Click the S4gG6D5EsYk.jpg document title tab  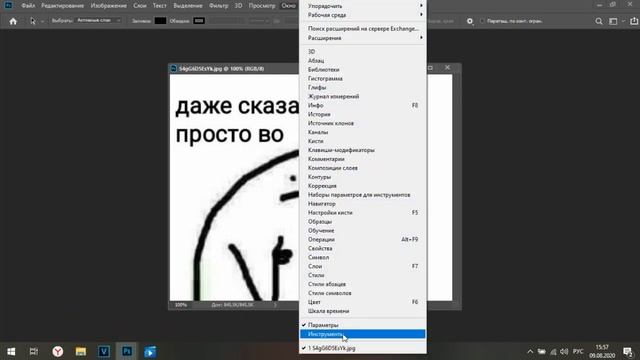click(221, 69)
